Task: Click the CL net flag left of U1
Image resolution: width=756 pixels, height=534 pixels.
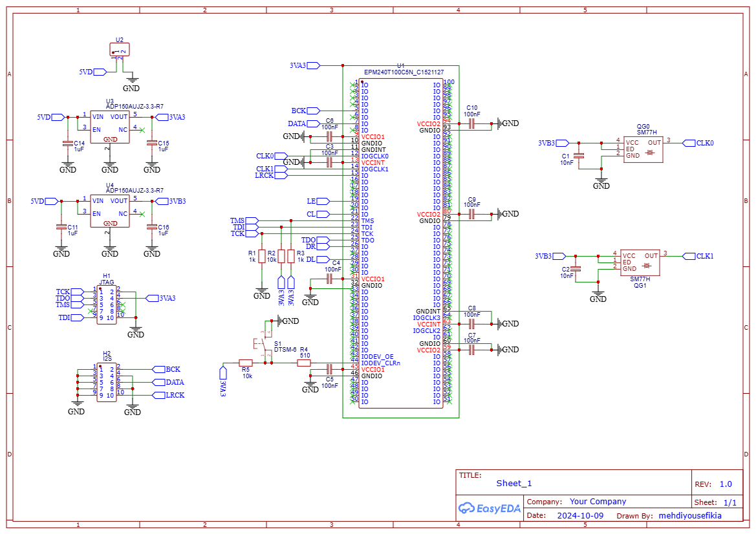Action: click(318, 214)
